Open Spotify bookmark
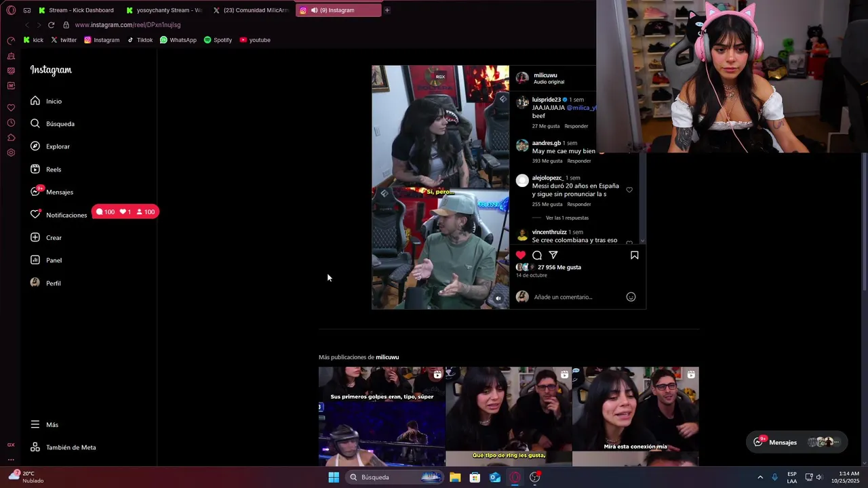The image size is (868, 488). 218,40
